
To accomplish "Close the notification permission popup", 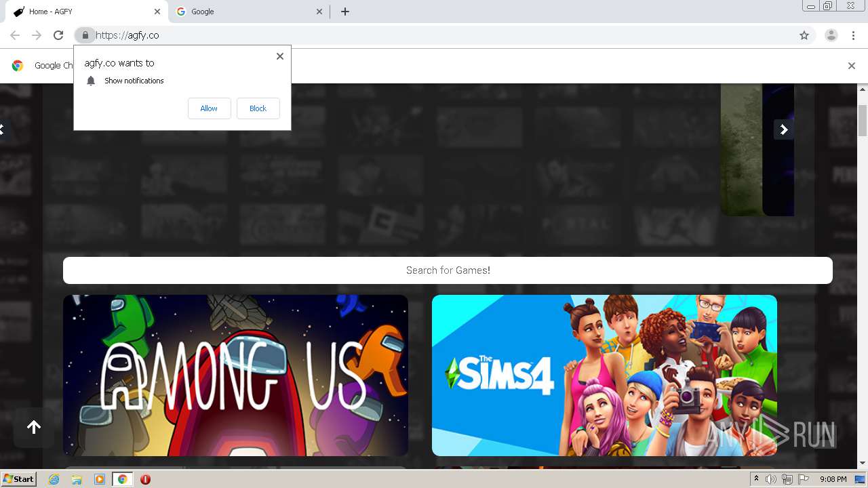I will pyautogui.click(x=279, y=56).
